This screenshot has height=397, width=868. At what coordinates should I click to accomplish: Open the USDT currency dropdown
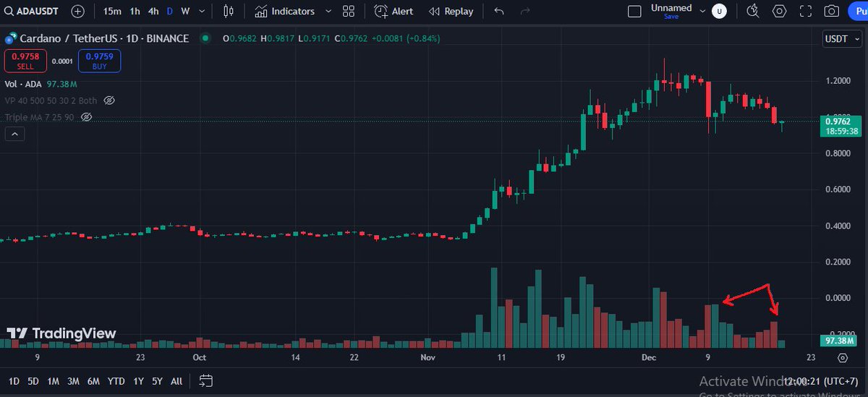coord(841,40)
